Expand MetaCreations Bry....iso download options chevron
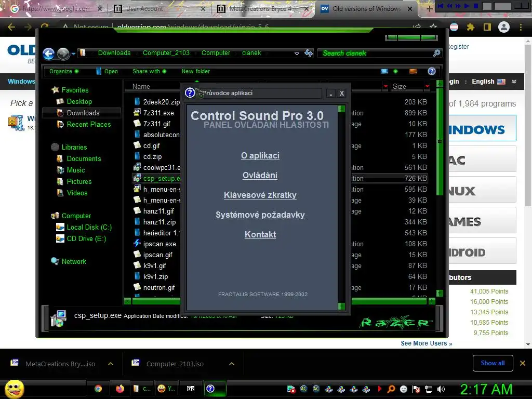Screen dimensions: 532x399 coord(111,364)
